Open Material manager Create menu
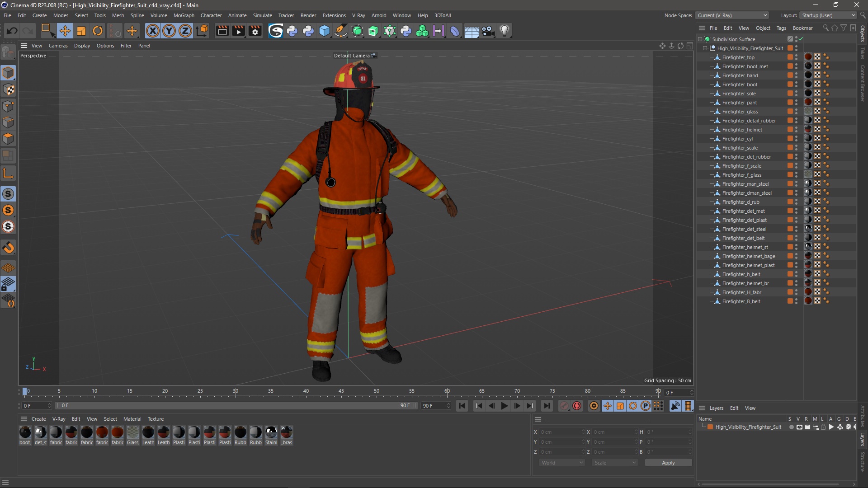 click(x=38, y=419)
